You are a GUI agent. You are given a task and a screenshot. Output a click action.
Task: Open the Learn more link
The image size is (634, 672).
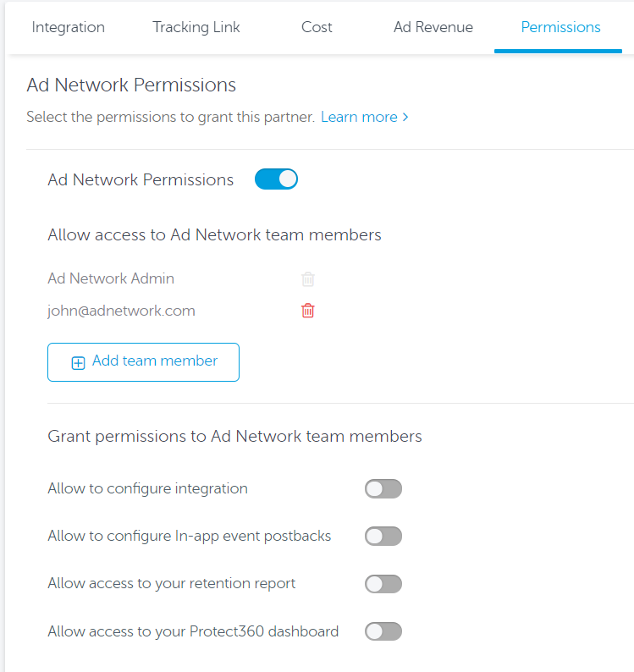[359, 117]
